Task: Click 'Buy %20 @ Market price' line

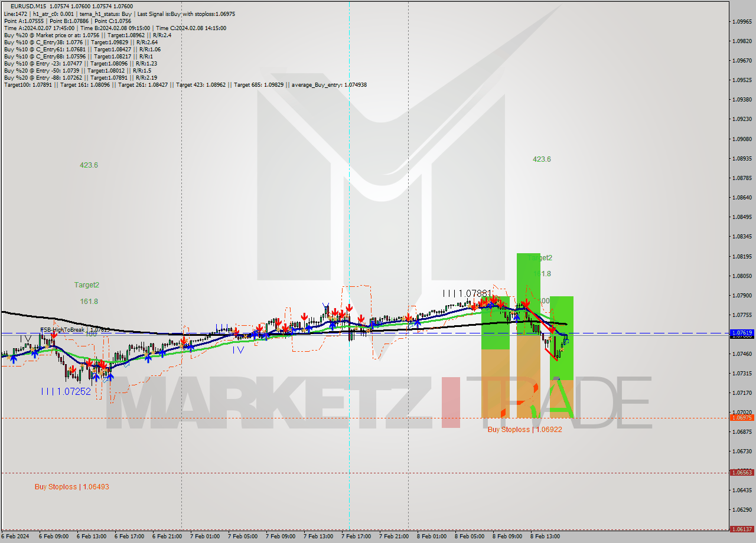Action: 87,35
